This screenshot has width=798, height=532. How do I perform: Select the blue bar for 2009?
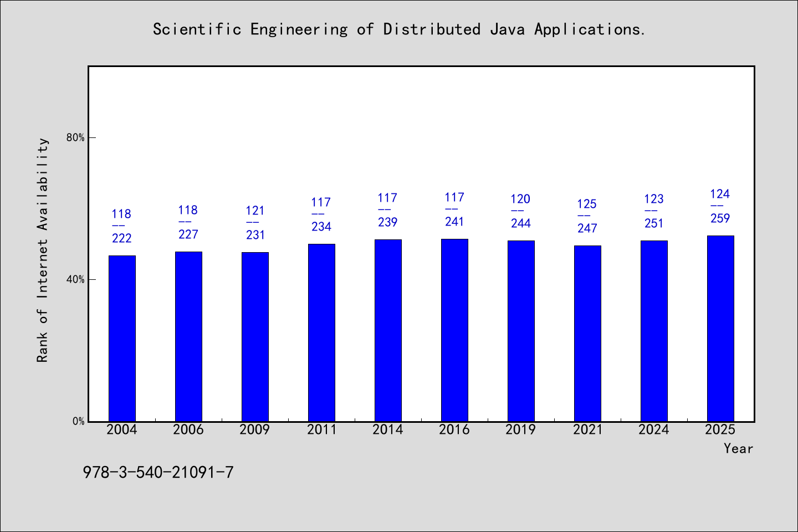255,336
